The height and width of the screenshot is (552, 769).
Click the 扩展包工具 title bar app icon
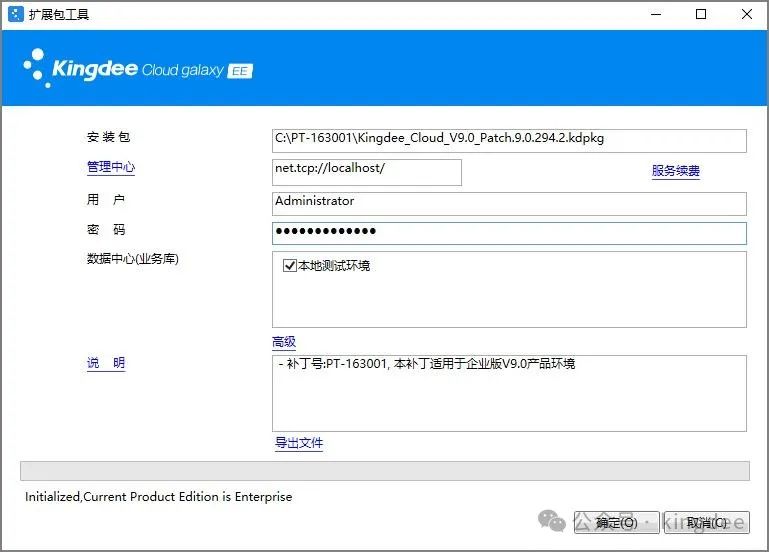pos(16,14)
